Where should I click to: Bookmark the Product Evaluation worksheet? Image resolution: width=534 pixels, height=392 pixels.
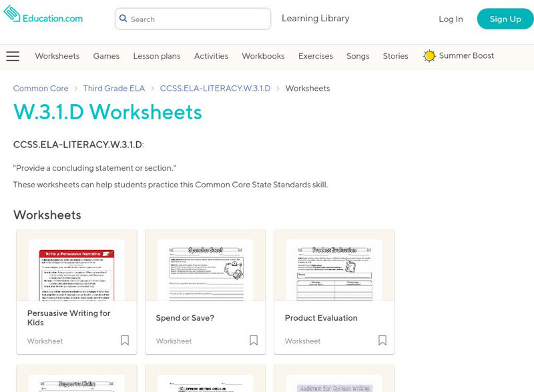tap(382, 341)
